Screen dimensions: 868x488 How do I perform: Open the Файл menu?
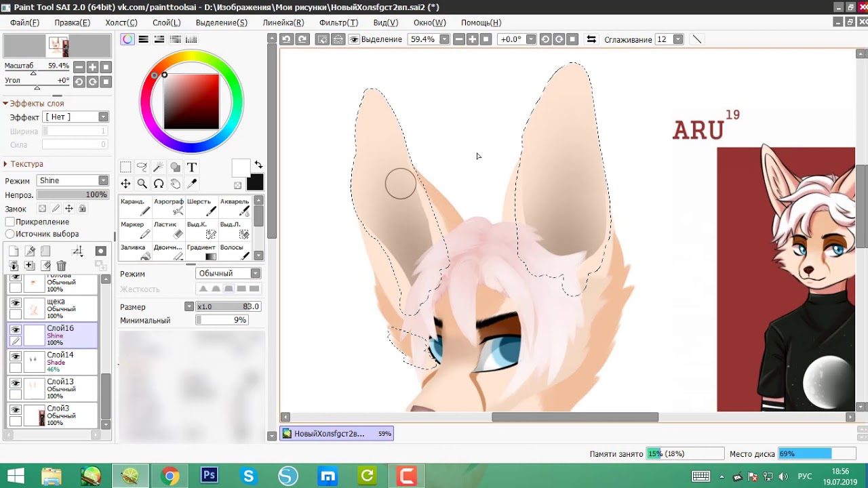pyautogui.click(x=24, y=22)
